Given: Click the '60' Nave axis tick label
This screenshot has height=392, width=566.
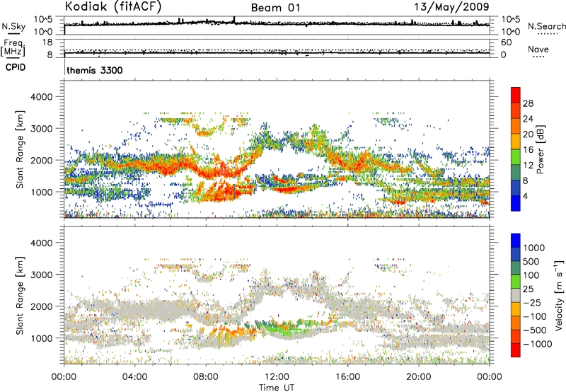Looking at the screenshot, I should click(506, 42).
